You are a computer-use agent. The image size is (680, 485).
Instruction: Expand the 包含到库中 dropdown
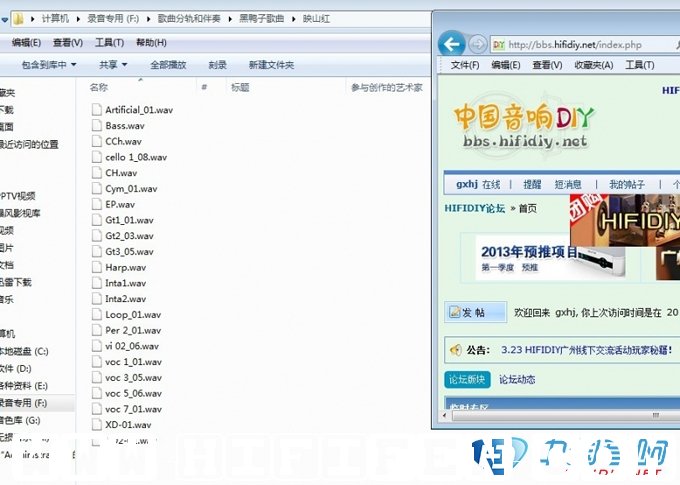click(x=49, y=65)
